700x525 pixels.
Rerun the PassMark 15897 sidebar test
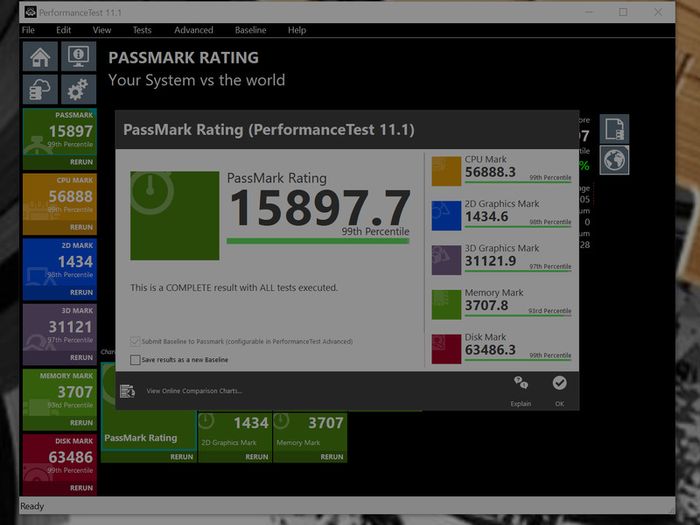pyautogui.click(x=81, y=162)
